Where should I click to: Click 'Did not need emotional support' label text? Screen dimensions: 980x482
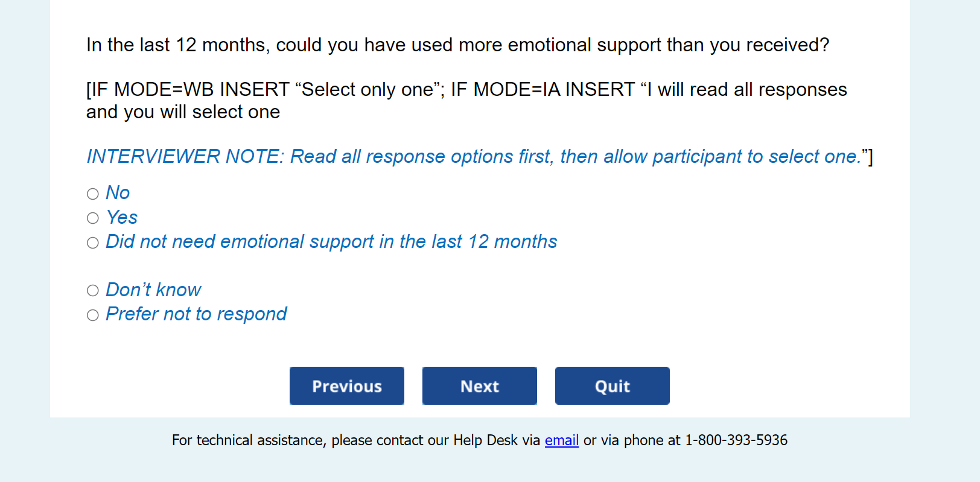[331, 242]
